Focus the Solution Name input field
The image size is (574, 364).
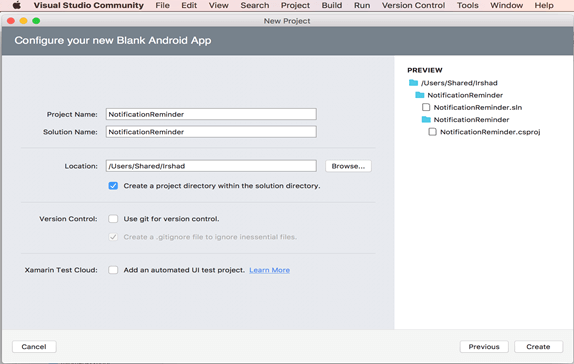211,131
